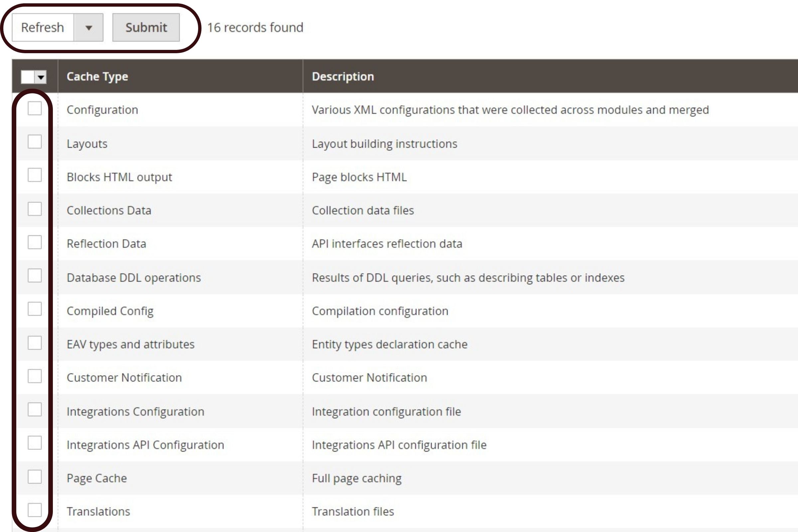The width and height of the screenshot is (798, 532).
Task: Click the Submit button
Action: [146, 28]
